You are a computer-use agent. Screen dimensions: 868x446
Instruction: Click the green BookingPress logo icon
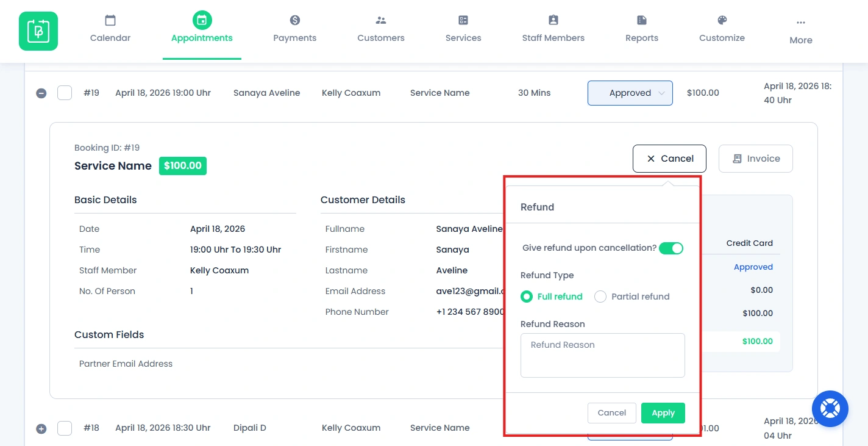pyautogui.click(x=38, y=31)
